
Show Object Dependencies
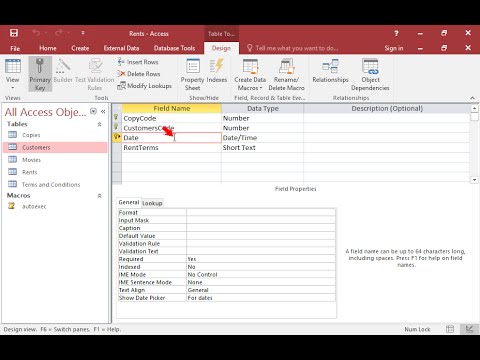[x=370, y=74]
